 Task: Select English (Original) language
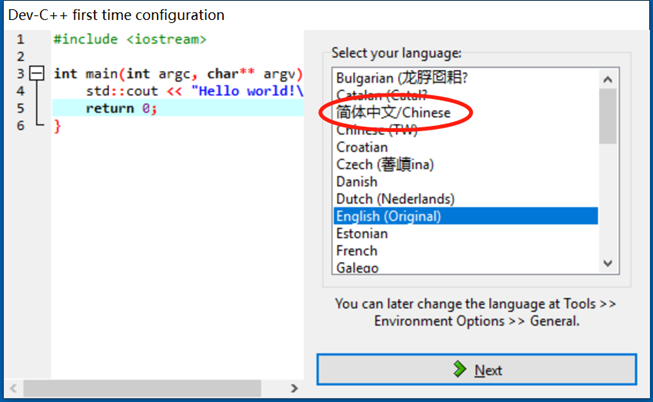coord(466,216)
